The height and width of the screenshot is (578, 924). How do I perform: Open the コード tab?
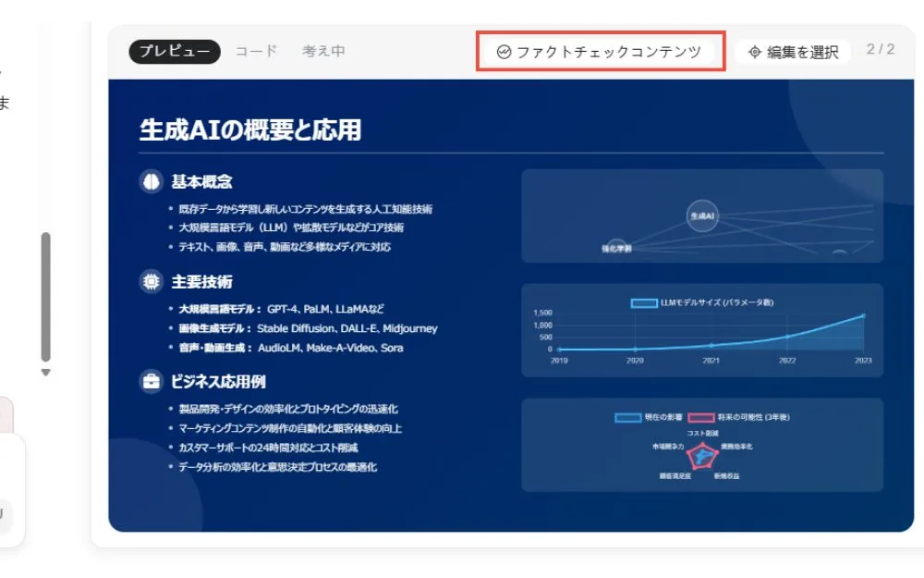tap(256, 51)
